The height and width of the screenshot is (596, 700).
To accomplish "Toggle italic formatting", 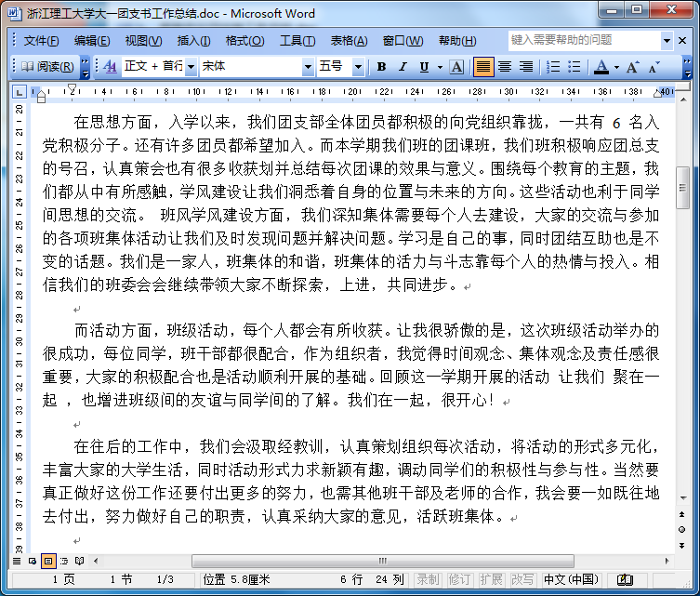I will [403, 67].
